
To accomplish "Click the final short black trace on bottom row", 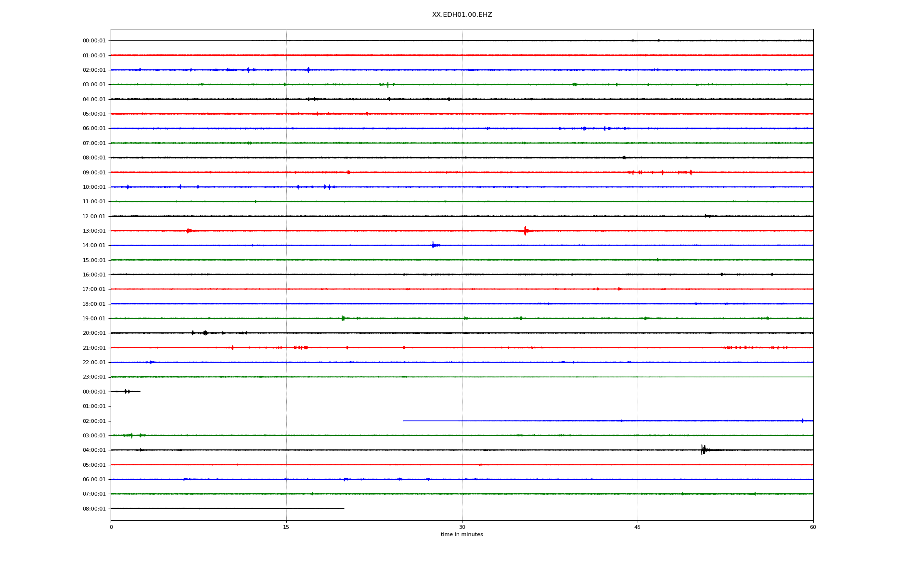I will click(x=227, y=509).
